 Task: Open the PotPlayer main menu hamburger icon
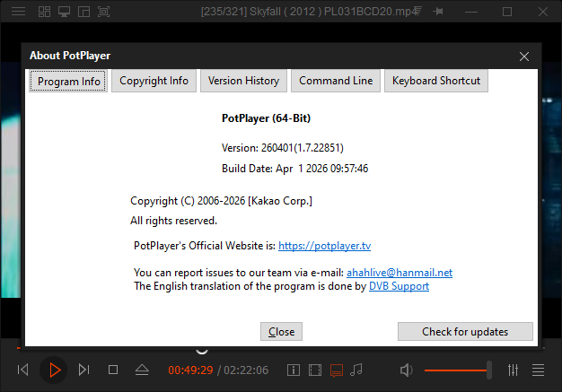coord(18,12)
